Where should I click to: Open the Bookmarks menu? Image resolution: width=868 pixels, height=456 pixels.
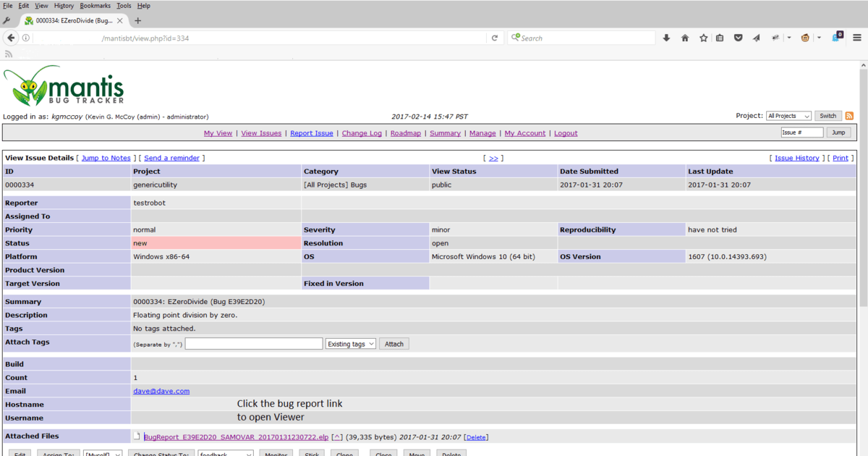point(95,5)
